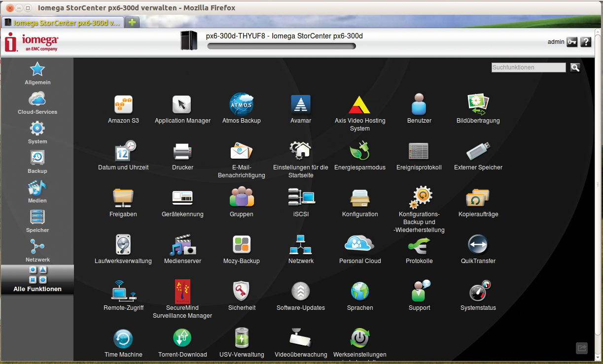The width and height of the screenshot is (603, 364).
Task: Open the Avamar tool
Action: pos(301,105)
